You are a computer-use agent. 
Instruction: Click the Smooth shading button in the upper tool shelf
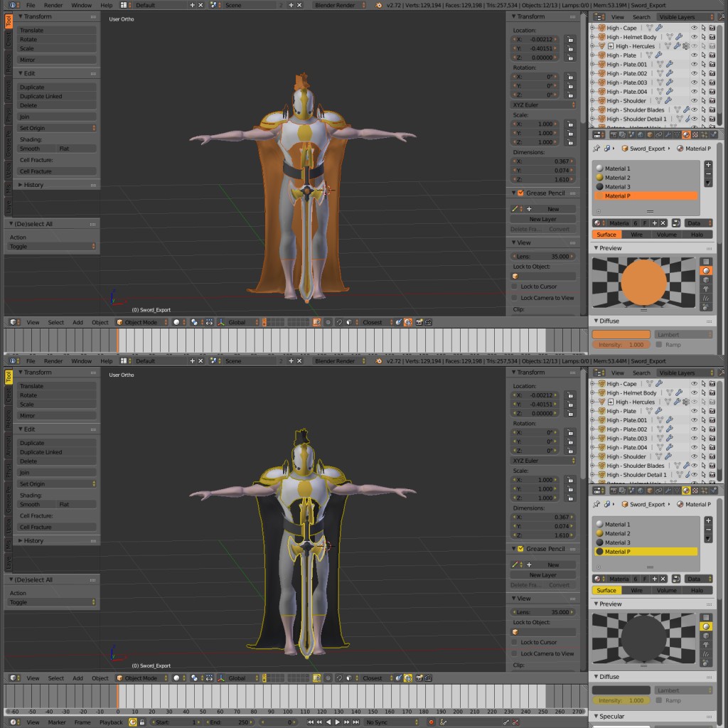pos(31,149)
